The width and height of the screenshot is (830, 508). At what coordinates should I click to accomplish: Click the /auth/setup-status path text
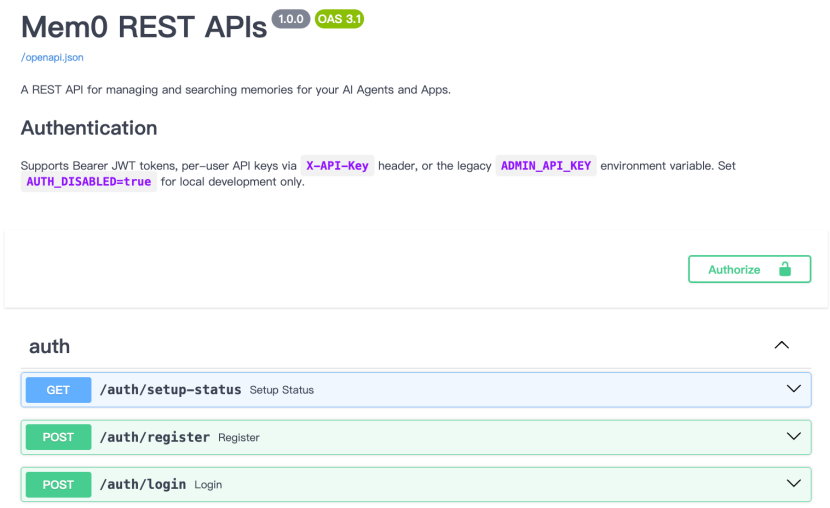tap(170, 390)
